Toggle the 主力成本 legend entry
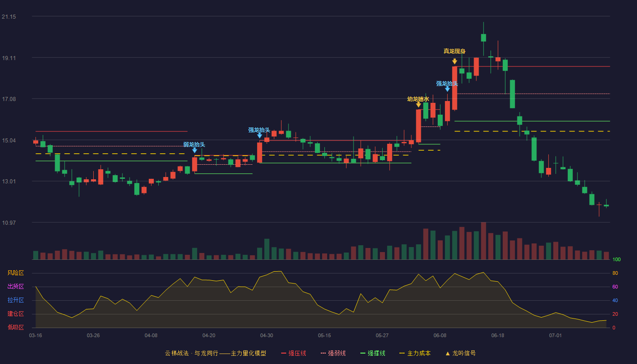This screenshot has height=364, width=637. (415, 353)
